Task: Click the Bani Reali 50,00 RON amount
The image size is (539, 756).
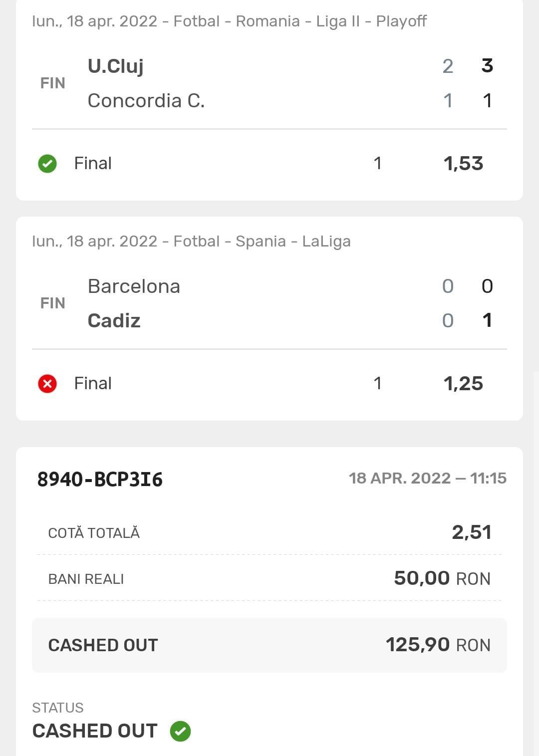Action: (442, 578)
